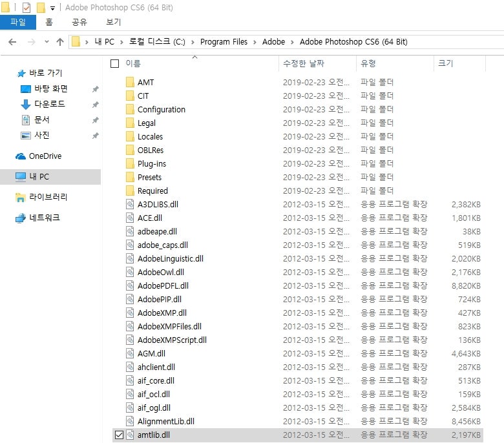Open Quick Access Toolbar customize dropdown

pyautogui.click(x=53, y=8)
